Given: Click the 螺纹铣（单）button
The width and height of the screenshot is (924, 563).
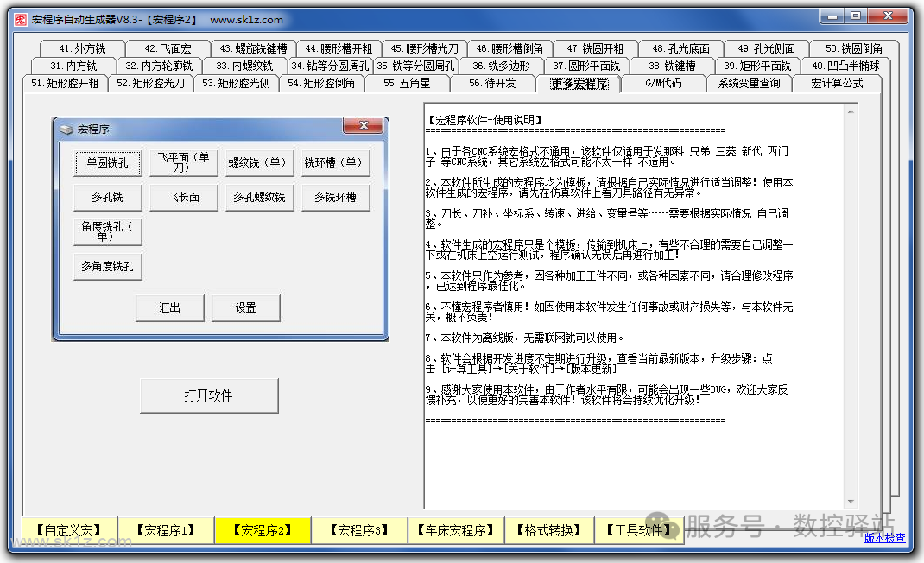Looking at the screenshot, I should tap(260, 162).
